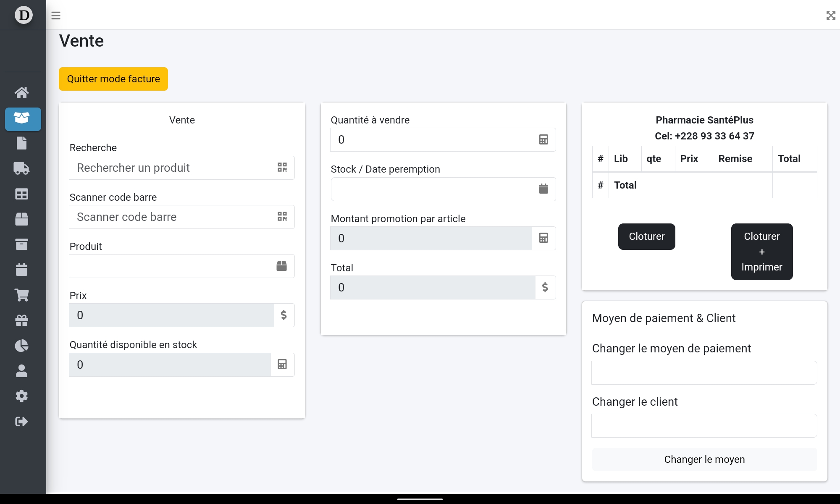The image size is (840, 504).
Task: Open the gift box sidebar icon
Action: 22,320
